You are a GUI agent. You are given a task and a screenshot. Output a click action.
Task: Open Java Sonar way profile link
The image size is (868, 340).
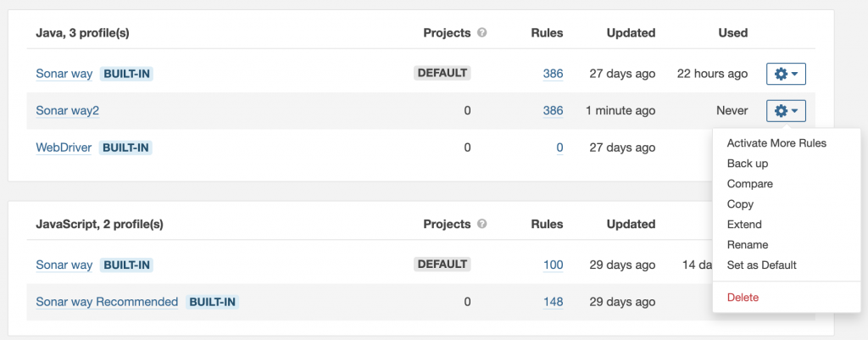tap(64, 74)
